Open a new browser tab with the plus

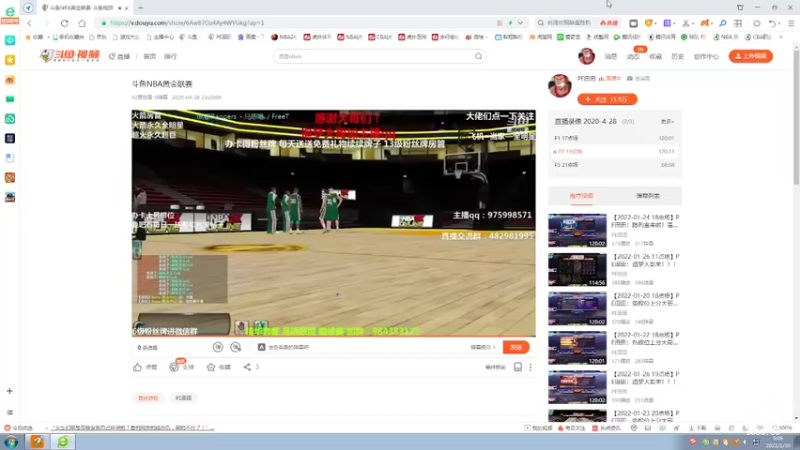pyautogui.click(x=140, y=8)
